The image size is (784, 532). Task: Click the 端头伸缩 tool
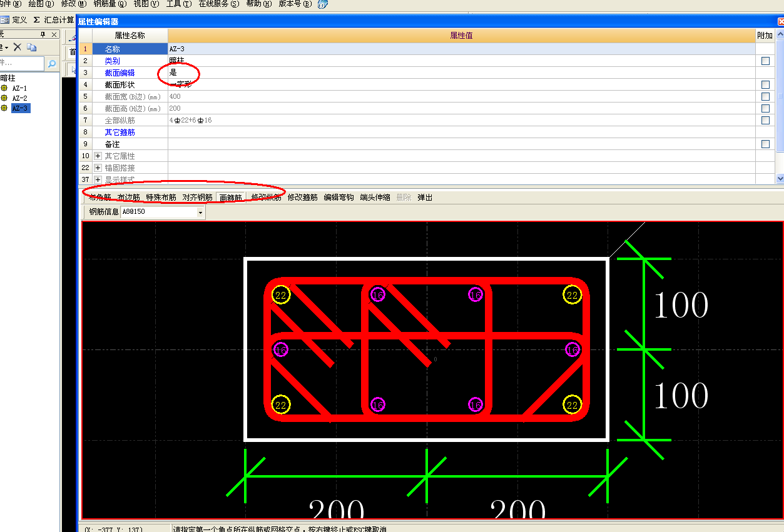tap(375, 198)
